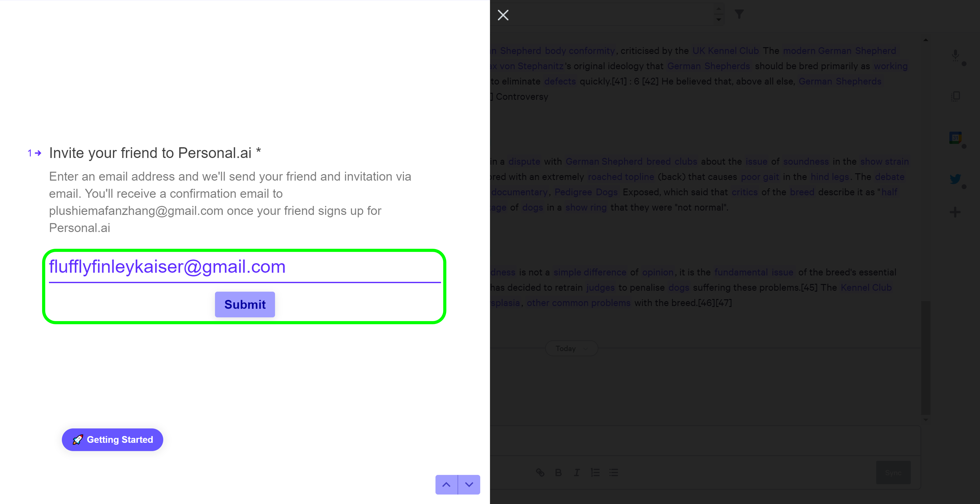The height and width of the screenshot is (504, 980).
Task: Toggle the bulleted list format
Action: click(x=614, y=472)
